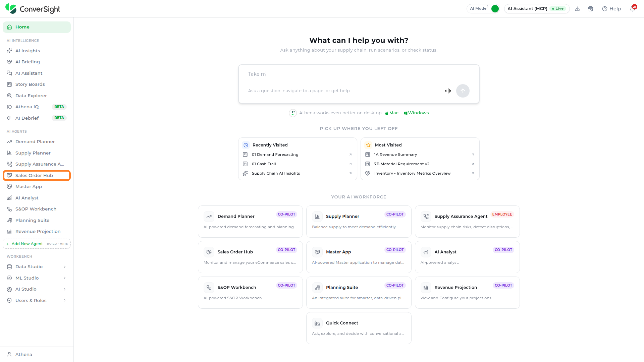The width and height of the screenshot is (644, 362).
Task: Click the Supply Assurance Agent card icon
Action: click(426, 217)
